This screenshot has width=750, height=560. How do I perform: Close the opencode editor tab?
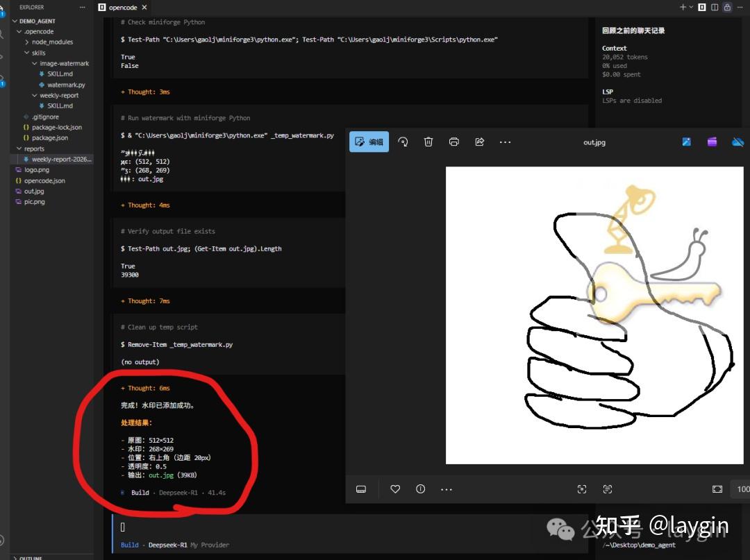[144, 7]
